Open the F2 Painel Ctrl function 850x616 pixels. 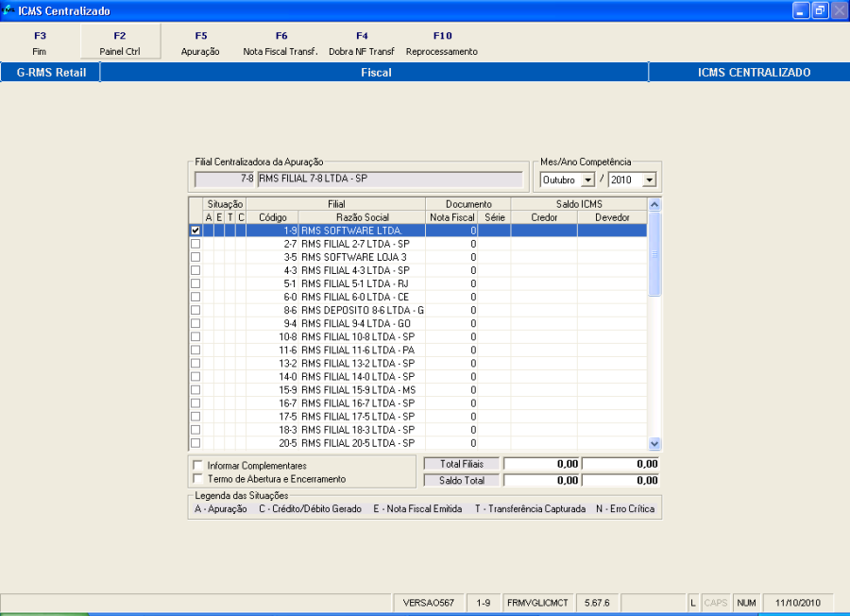(120, 43)
